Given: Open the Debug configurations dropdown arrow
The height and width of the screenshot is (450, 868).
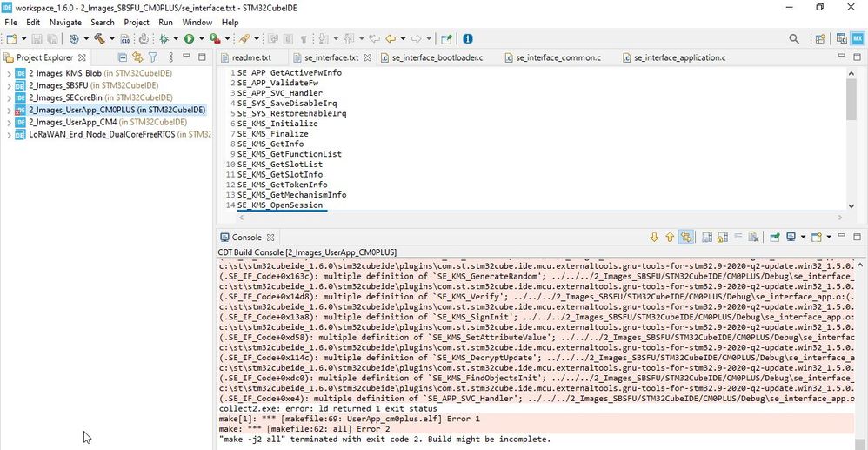Looking at the screenshot, I should pyautogui.click(x=176, y=39).
